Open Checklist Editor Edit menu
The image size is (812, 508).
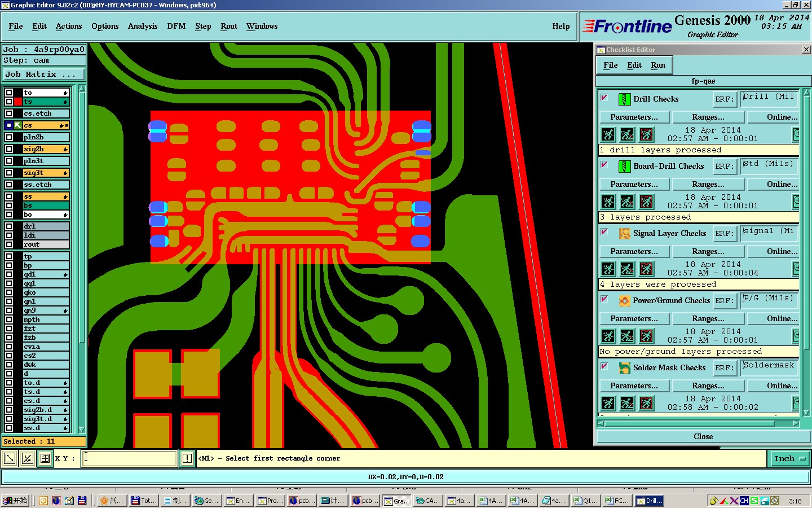pyautogui.click(x=634, y=65)
